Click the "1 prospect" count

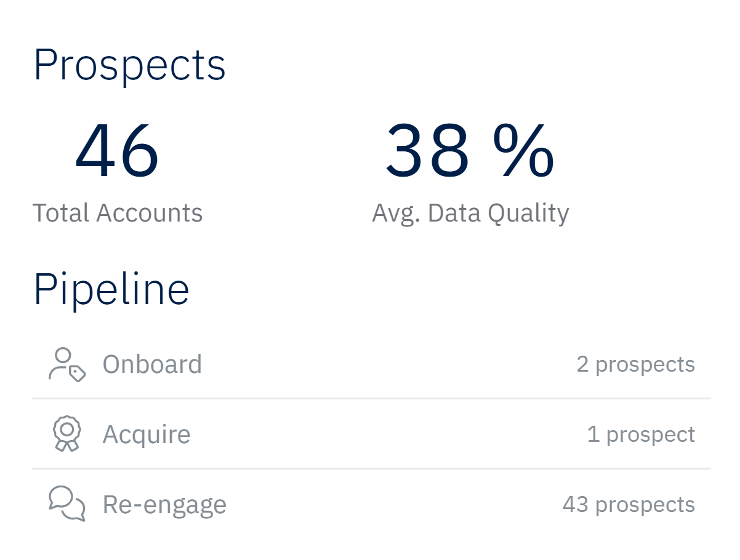point(641,434)
